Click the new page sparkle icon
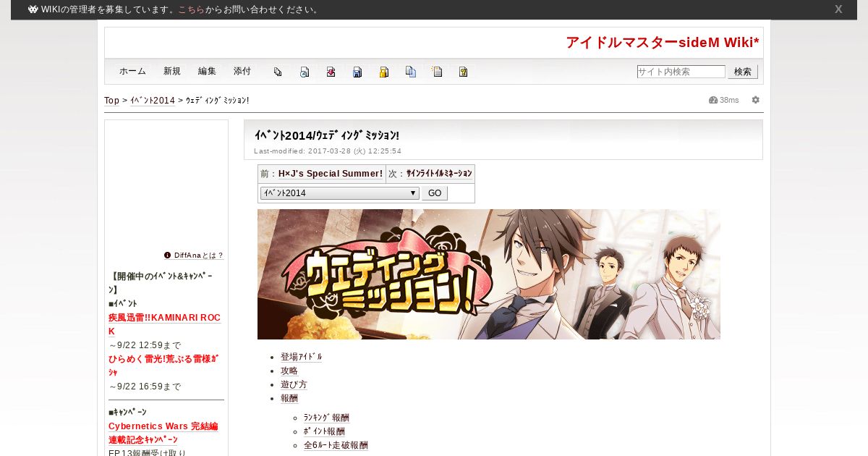The width and height of the screenshot is (868, 456). click(437, 72)
